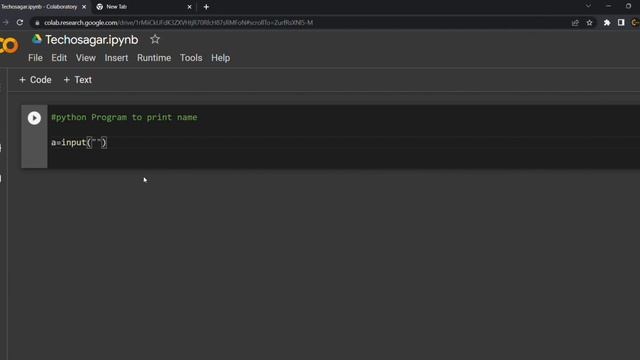This screenshot has width=640, height=360.
Task: Open the Insert menu
Action: tap(116, 58)
